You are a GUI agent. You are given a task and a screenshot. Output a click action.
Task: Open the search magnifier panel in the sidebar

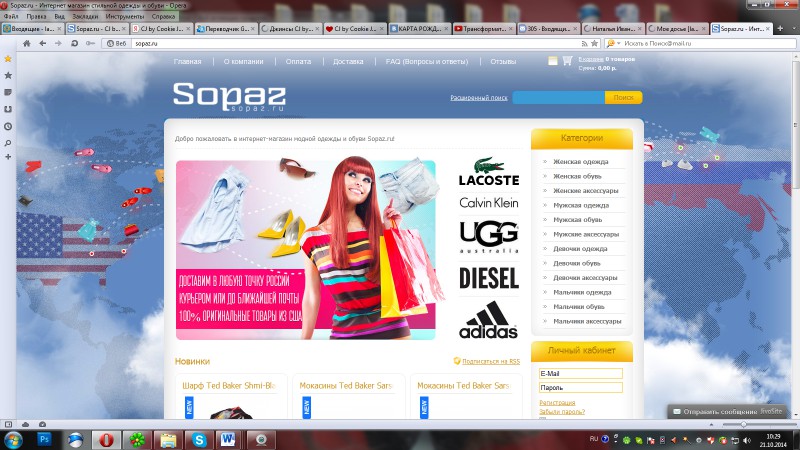click(x=8, y=143)
